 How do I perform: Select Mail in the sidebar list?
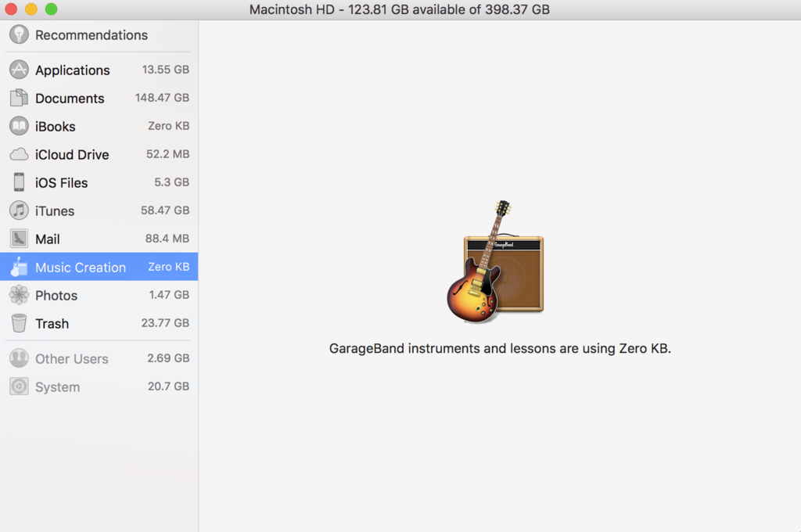pos(48,239)
